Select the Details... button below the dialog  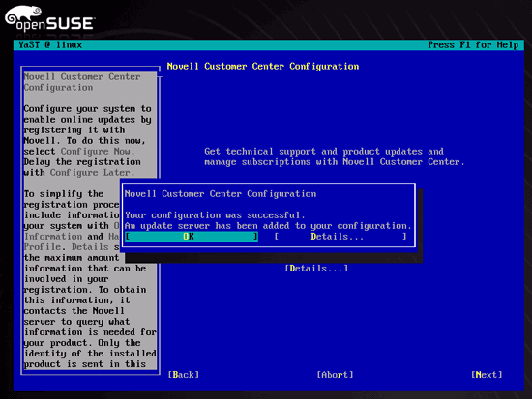coord(316,269)
